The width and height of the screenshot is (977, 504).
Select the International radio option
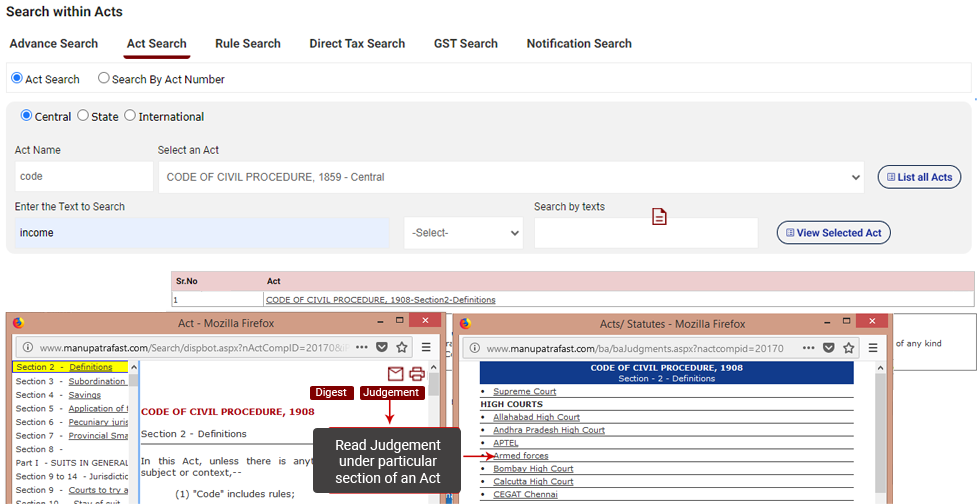pyautogui.click(x=130, y=116)
